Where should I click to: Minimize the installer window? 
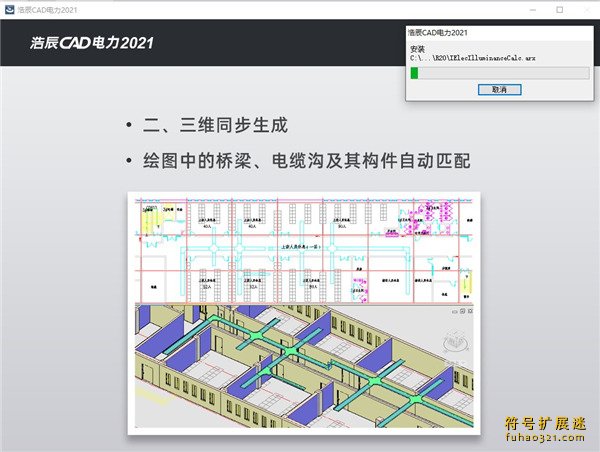[x=533, y=10]
